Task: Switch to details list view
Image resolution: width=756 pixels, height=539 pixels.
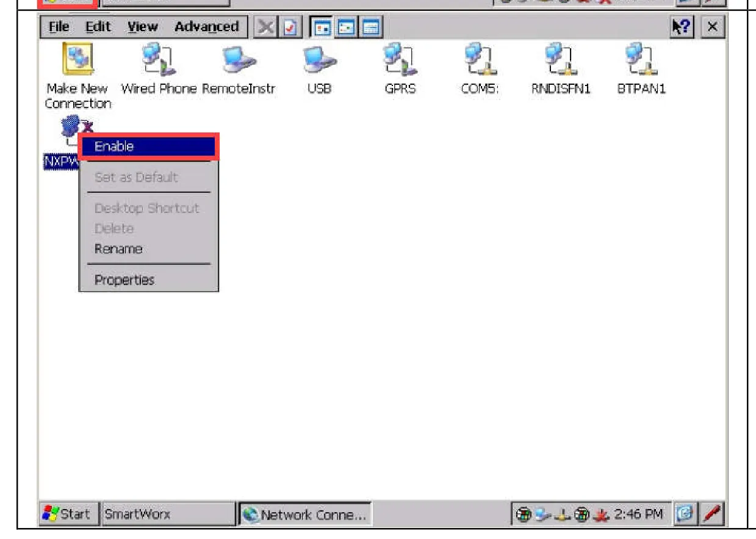Action: 372,27
